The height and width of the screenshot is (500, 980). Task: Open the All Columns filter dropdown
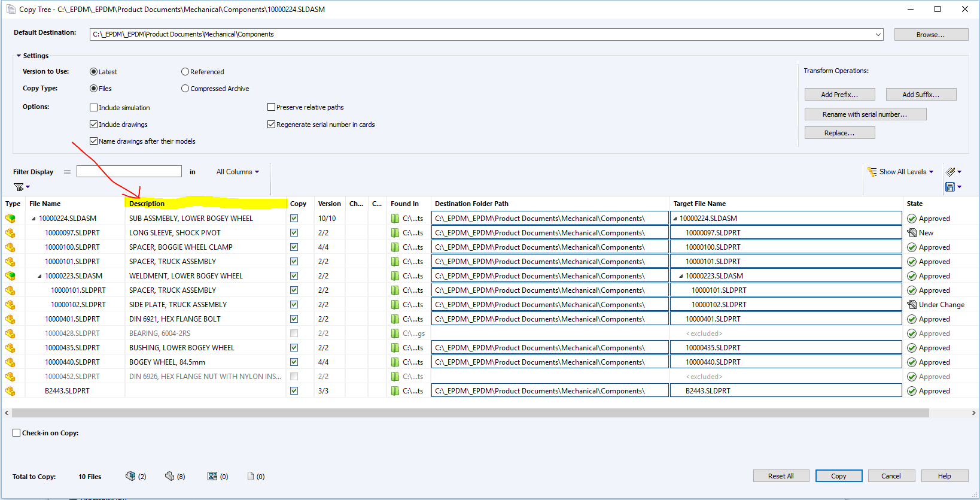coord(238,172)
